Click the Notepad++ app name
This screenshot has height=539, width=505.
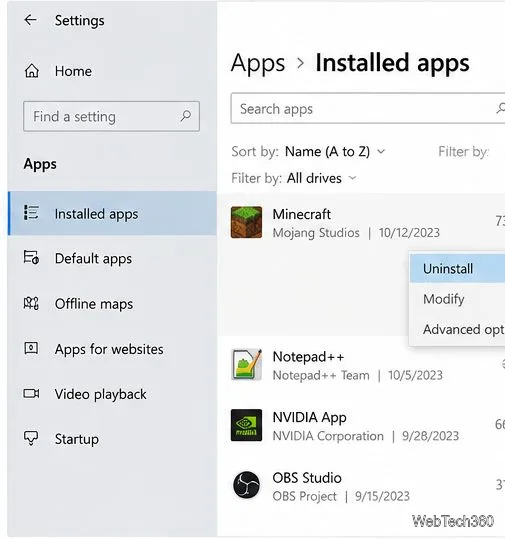[308, 356]
